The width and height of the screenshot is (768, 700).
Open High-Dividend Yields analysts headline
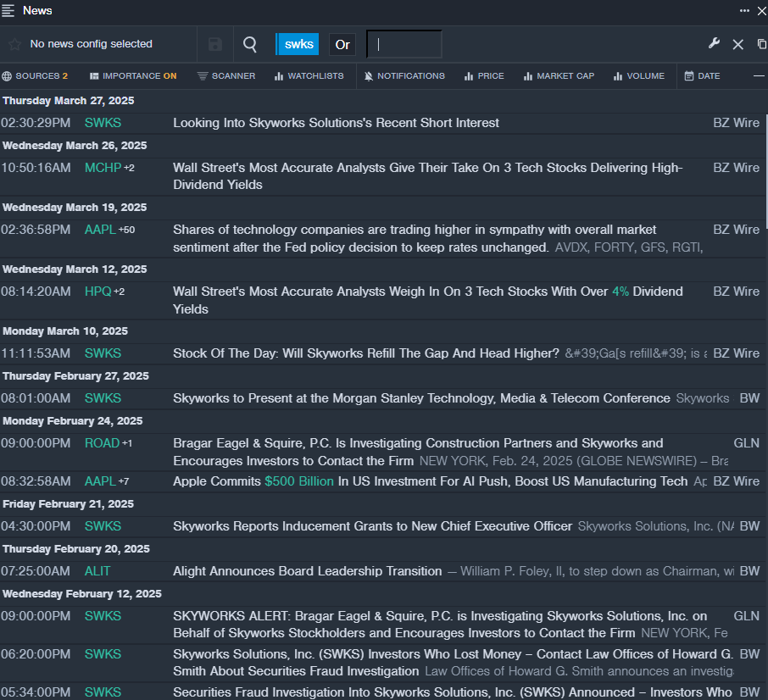click(427, 176)
